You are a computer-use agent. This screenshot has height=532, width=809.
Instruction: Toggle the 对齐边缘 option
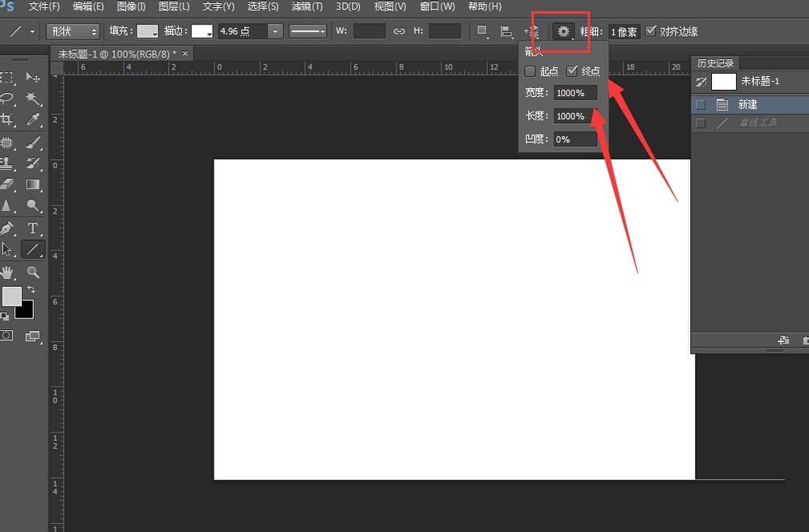(x=650, y=31)
